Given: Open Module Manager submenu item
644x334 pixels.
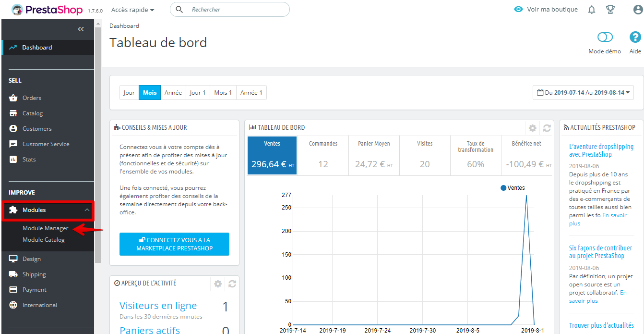Looking at the screenshot, I should 46,228.
